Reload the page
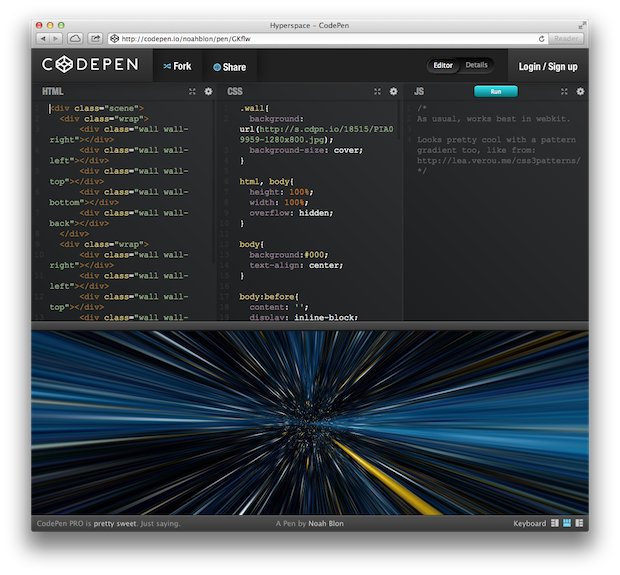Image resolution: width=620 pixels, height=575 pixels. point(542,39)
